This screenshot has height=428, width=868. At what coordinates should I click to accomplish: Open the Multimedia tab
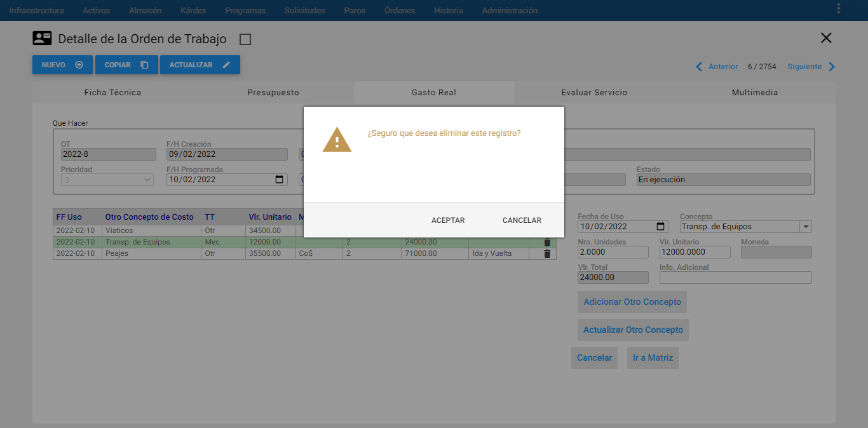click(x=755, y=92)
